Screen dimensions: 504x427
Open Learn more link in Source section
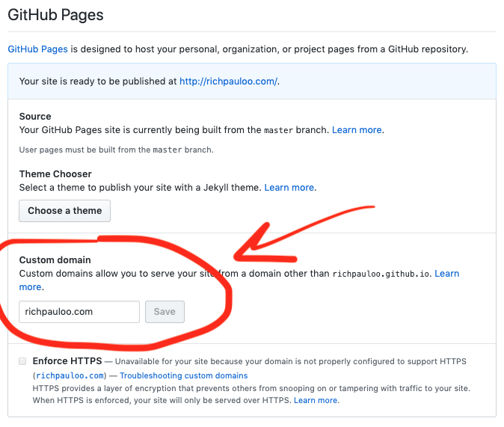[x=357, y=130]
